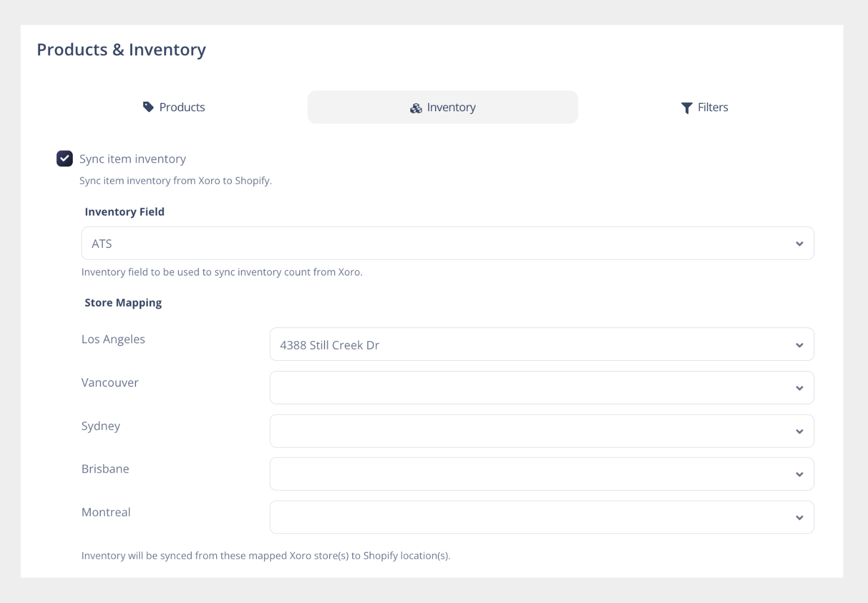Click the 'Sync item inventory' checkbox label
868x603 pixels.
tap(133, 159)
